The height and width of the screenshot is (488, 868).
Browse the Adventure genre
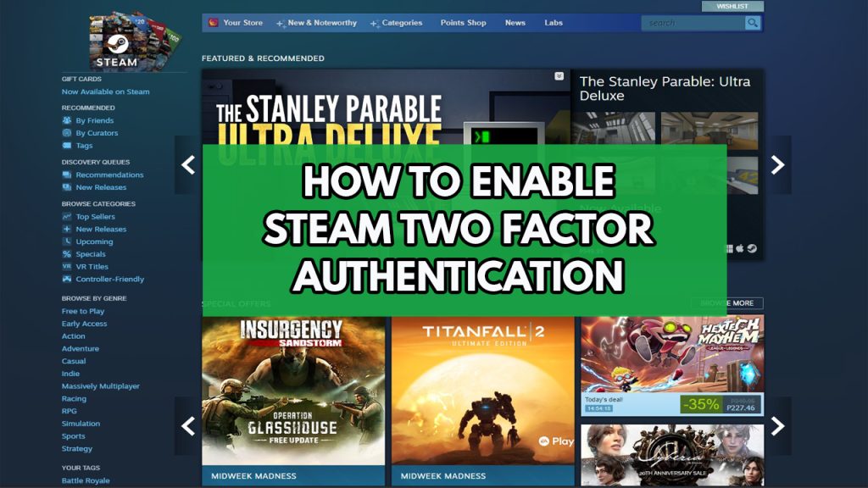81,348
